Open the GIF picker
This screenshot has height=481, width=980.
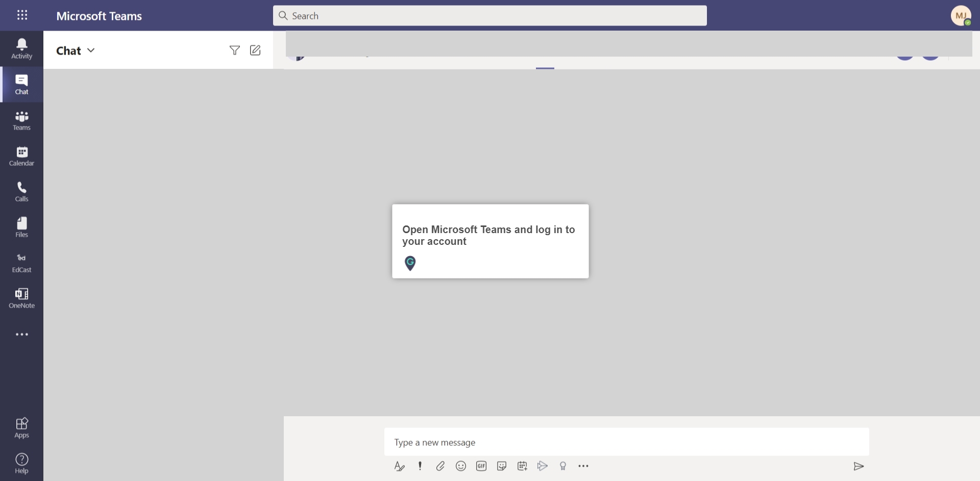[481, 466]
